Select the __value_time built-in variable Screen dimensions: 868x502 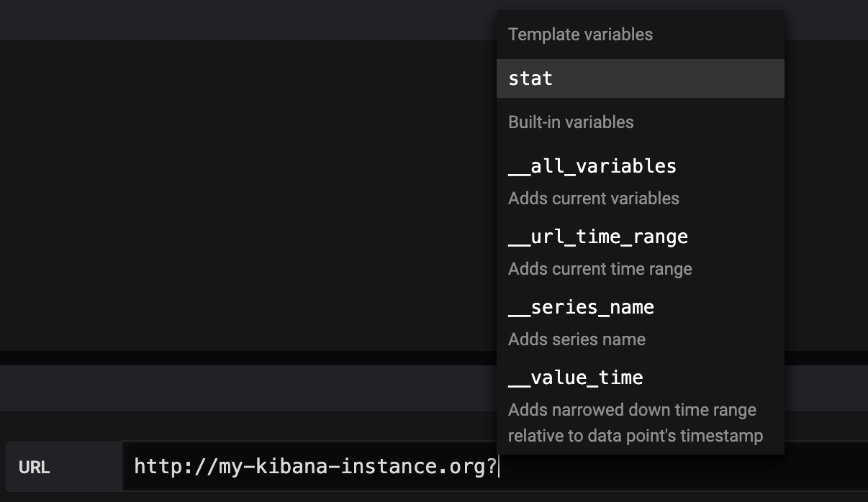575,378
